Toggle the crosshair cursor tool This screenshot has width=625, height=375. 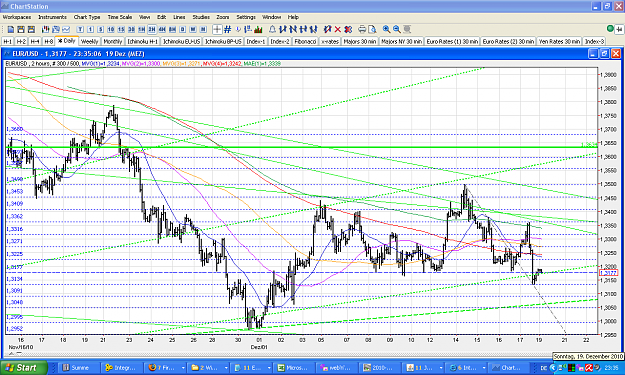[x=217, y=29]
